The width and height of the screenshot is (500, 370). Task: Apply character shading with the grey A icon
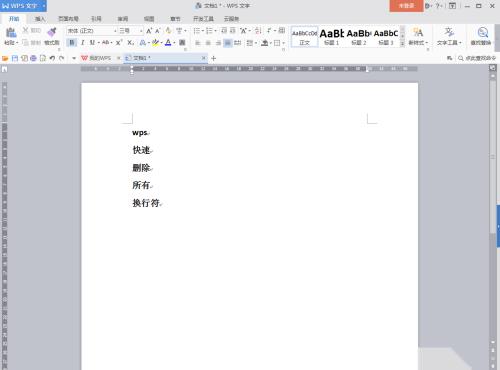coord(182,43)
